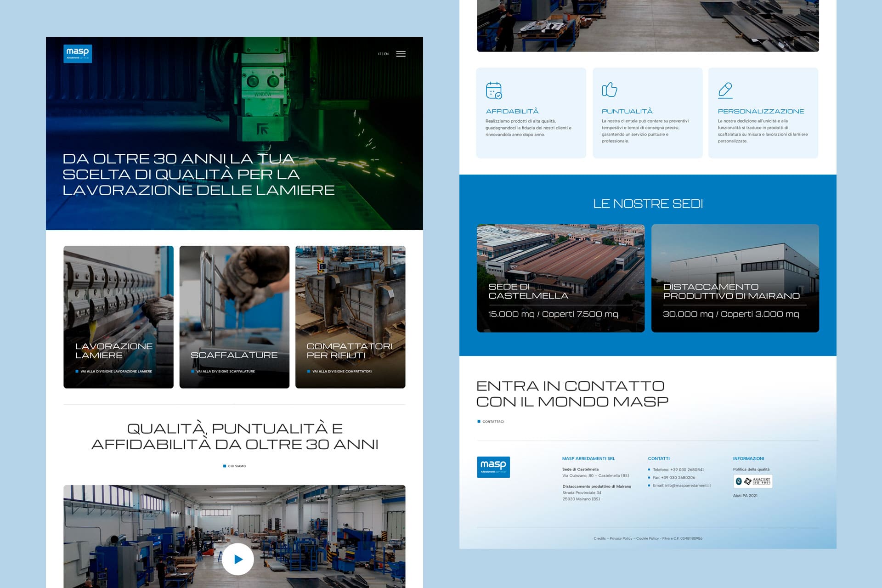Click 'Vai alla divisione lavorazione lamiere' link

[x=114, y=371]
